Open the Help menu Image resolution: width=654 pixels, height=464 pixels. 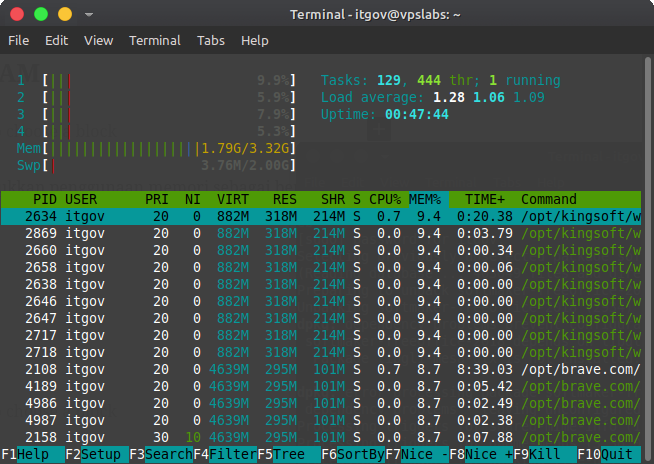[x=254, y=40]
